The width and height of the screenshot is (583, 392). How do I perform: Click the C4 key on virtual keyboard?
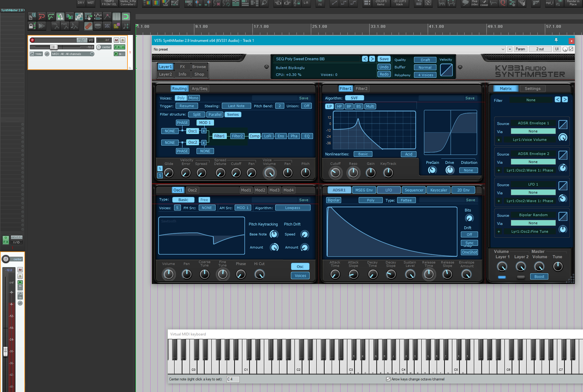403,366
